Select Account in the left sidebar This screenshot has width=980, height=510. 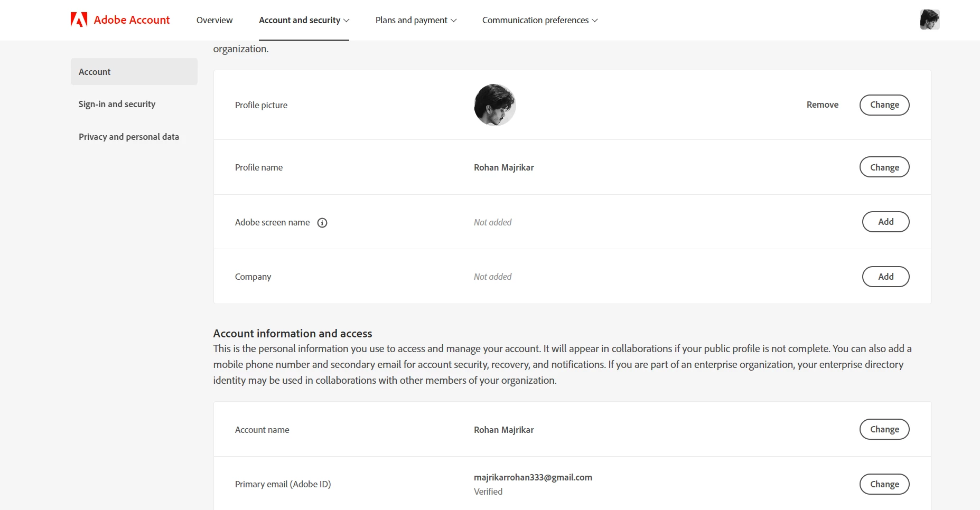click(x=134, y=72)
